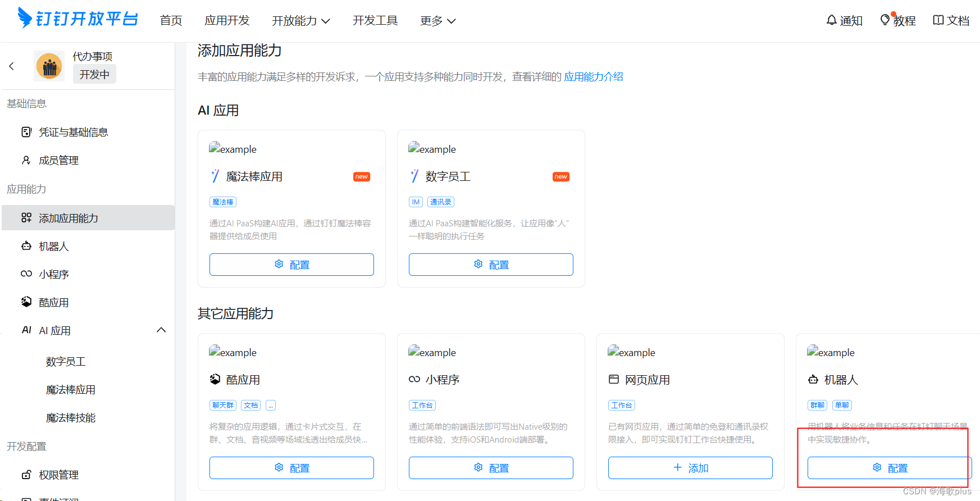Click the 添加应用能力 grid icon
Image resolution: width=980 pixels, height=501 pixels.
26,217
